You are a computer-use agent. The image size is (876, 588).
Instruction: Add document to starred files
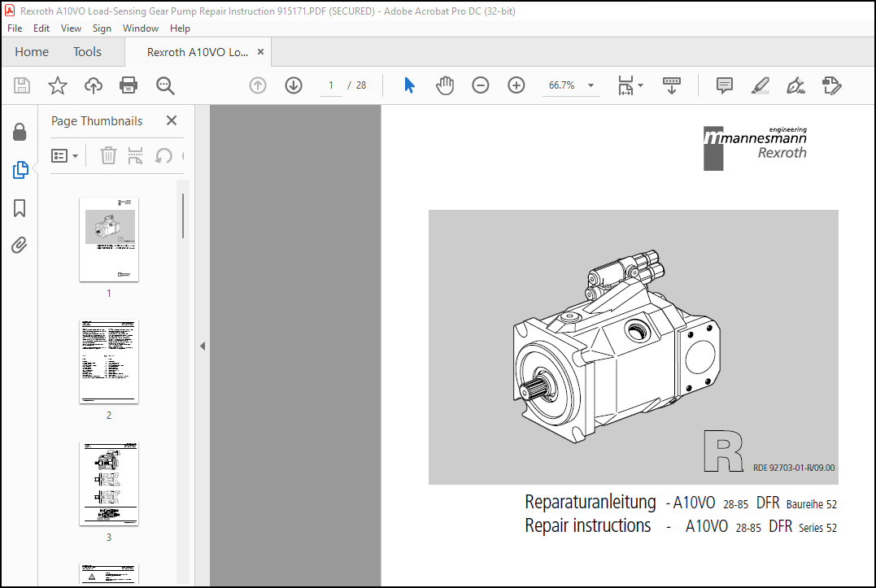click(58, 85)
